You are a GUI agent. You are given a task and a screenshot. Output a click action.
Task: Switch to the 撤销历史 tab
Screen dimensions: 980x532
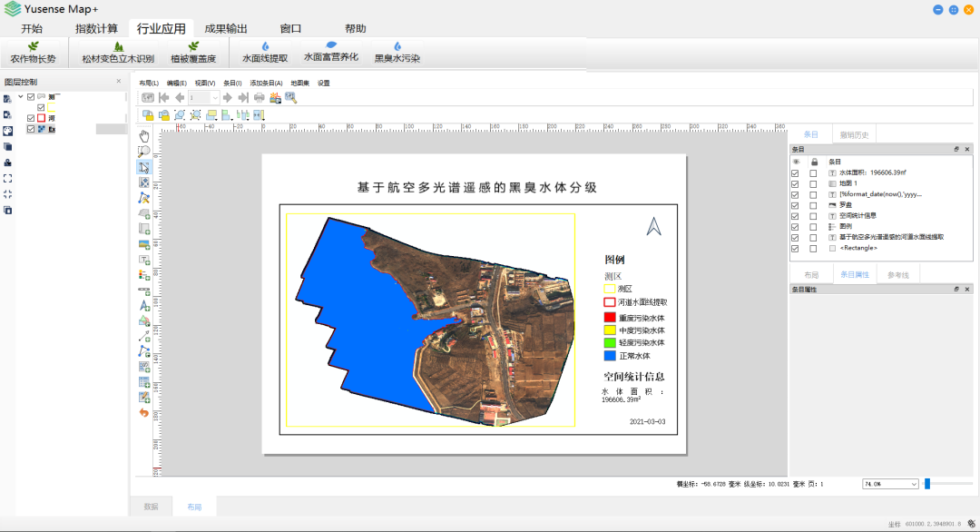pyautogui.click(x=854, y=135)
